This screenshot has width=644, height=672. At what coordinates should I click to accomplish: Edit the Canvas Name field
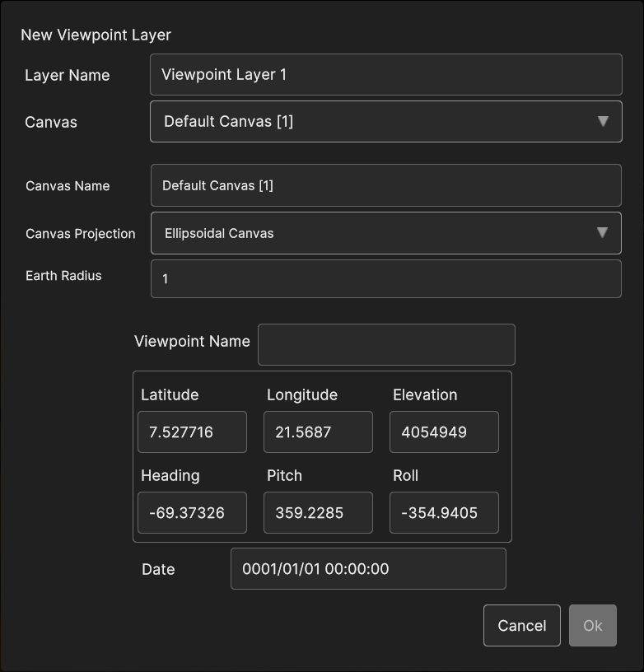pos(385,185)
